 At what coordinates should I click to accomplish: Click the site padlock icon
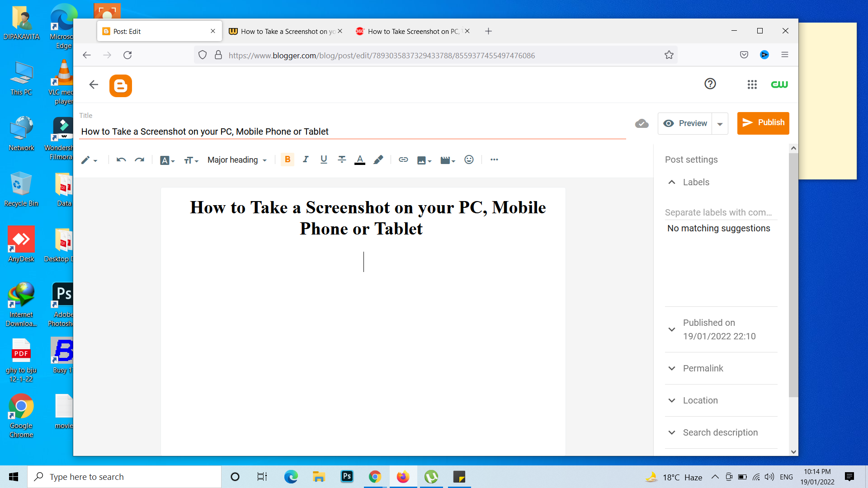(x=218, y=55)
